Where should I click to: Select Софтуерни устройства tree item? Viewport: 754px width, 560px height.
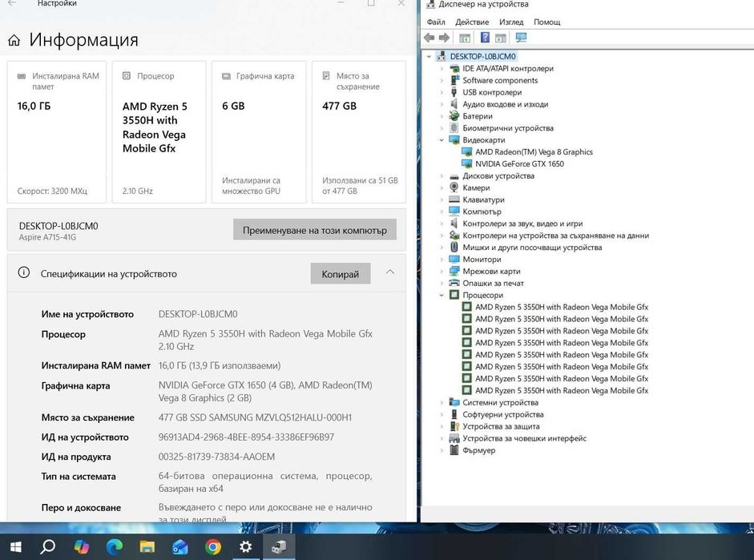click(503, 414)
